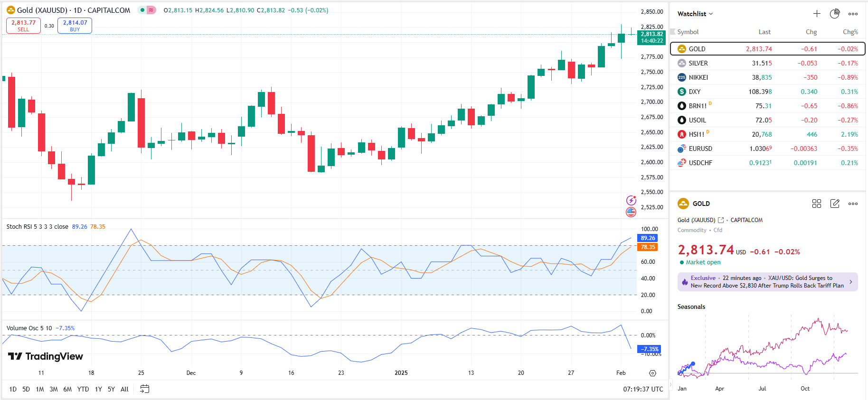The width and height of the screenshot is (868, 400).
Task: Expand the exclusive gold news banner arrow
Action: tap(850, 282)
